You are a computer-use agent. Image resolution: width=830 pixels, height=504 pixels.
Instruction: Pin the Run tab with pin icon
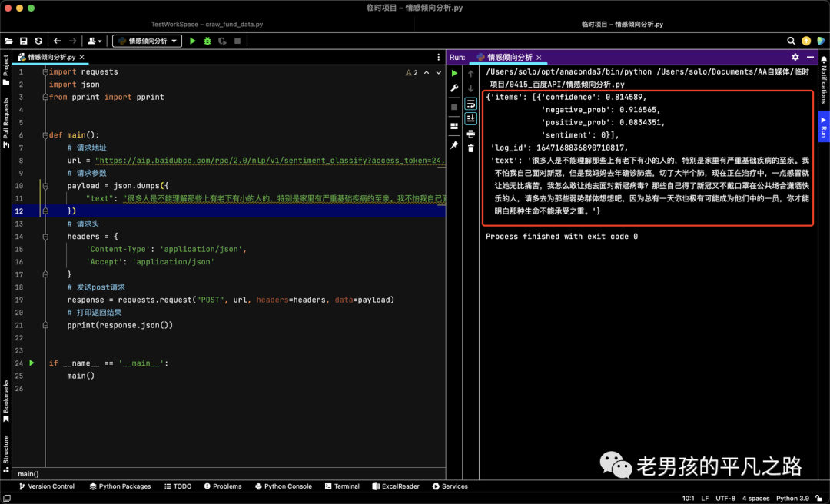point(454,145)
